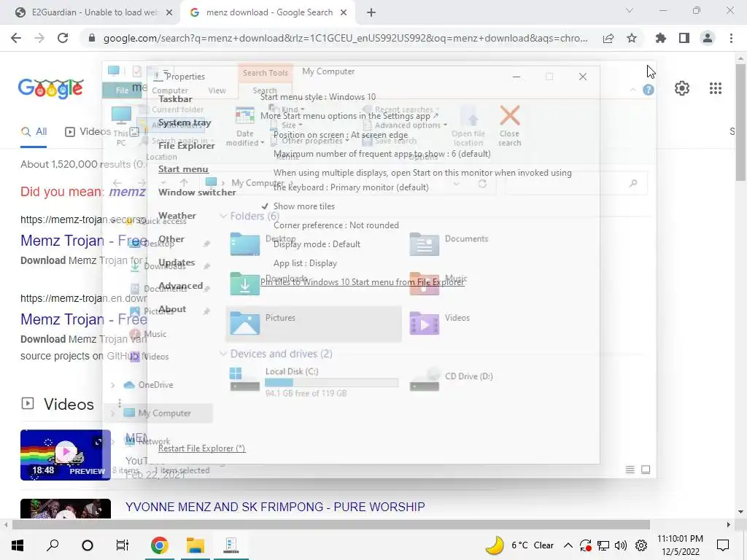The image size is (747, 560).
Task: Click Pin tiles to Windows 10 Start menu link
Action: click(x=362, y=282)
